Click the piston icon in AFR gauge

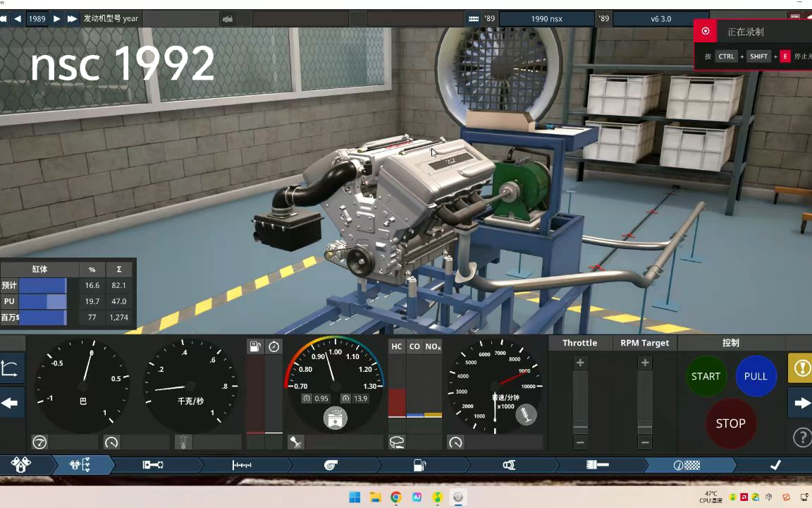pyautogui.click(x=335, y=418)
